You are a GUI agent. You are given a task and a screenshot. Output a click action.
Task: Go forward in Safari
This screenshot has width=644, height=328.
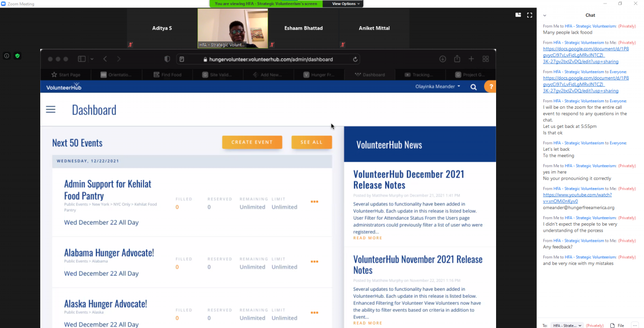pos(118,59)
